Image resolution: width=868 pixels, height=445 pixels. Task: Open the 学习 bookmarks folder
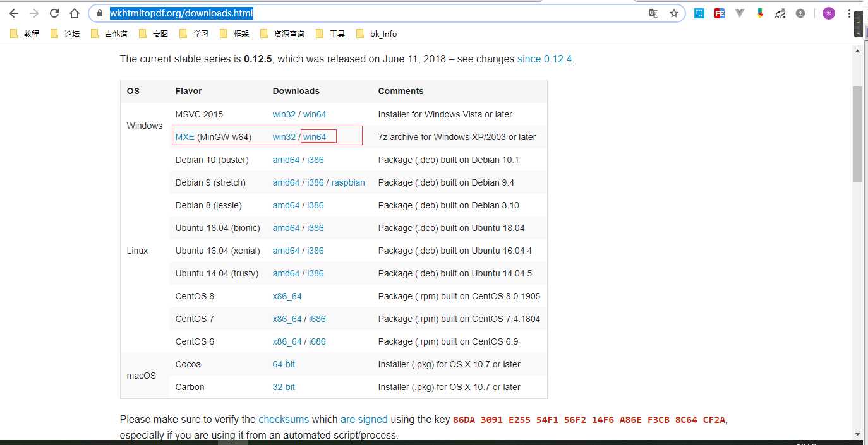click(195, 33)
